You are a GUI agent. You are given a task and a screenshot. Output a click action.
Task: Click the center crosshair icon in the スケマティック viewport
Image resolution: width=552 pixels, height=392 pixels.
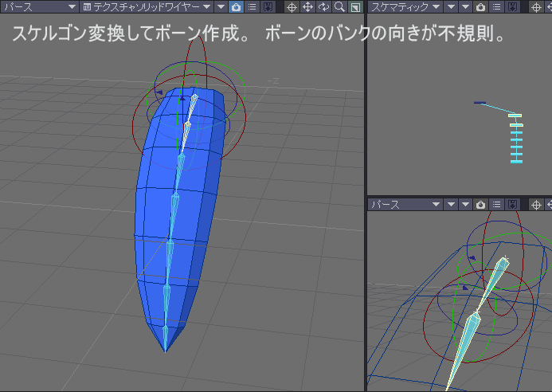[x=536, y=7]
